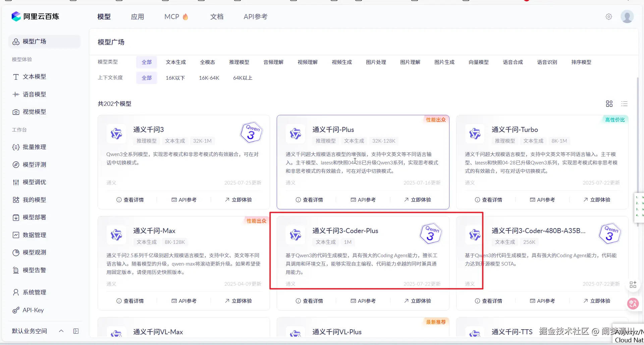Click the floating QR grid icon
Screen dimensions: 644x345
[633, 285]
